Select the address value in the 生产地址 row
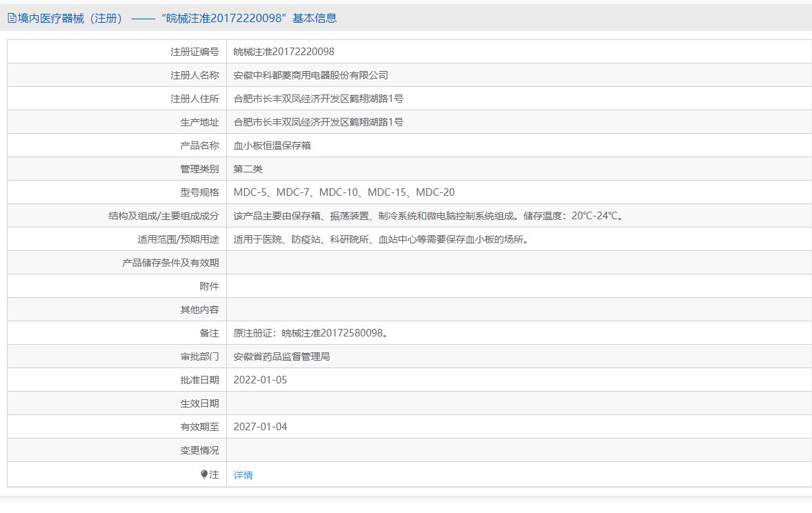 pyautogui.click(x=319, y=122)
